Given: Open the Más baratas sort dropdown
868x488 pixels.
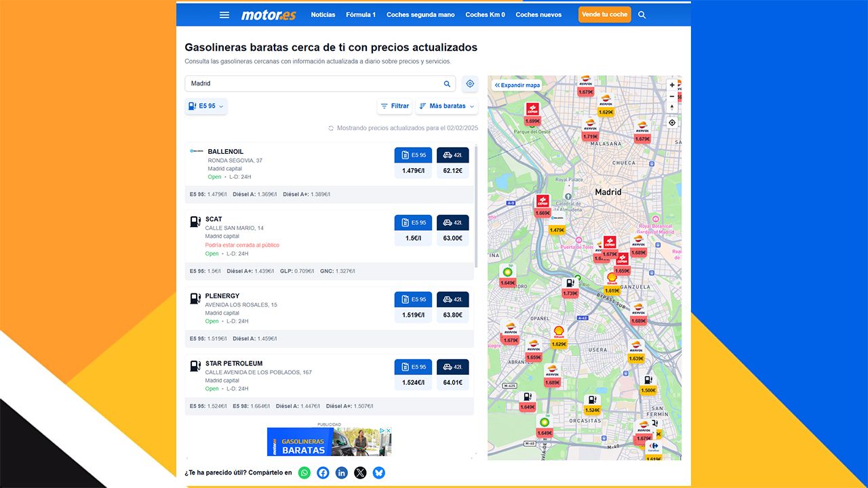Looking at the screenshot, I should 446,106.
